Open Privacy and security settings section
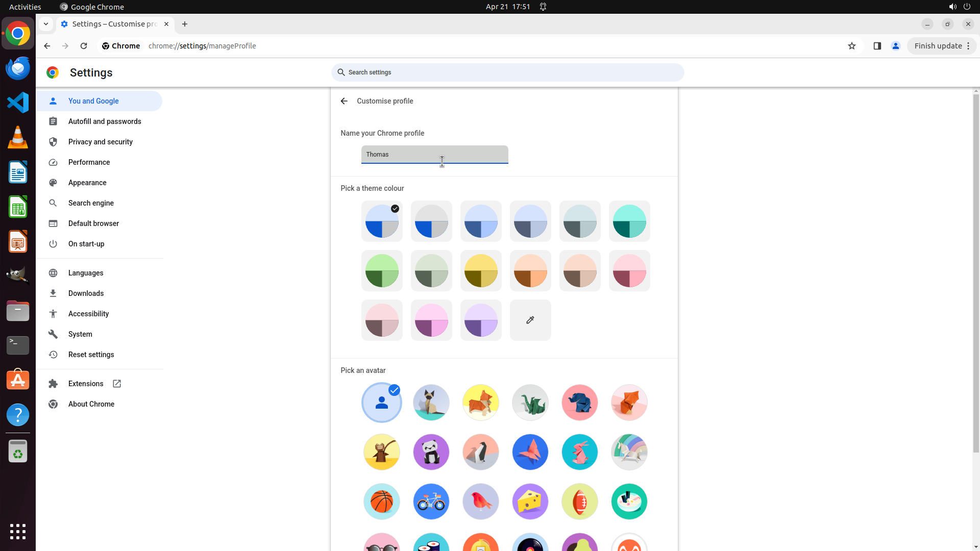This screenshot has height=551, width=980. 100,142
